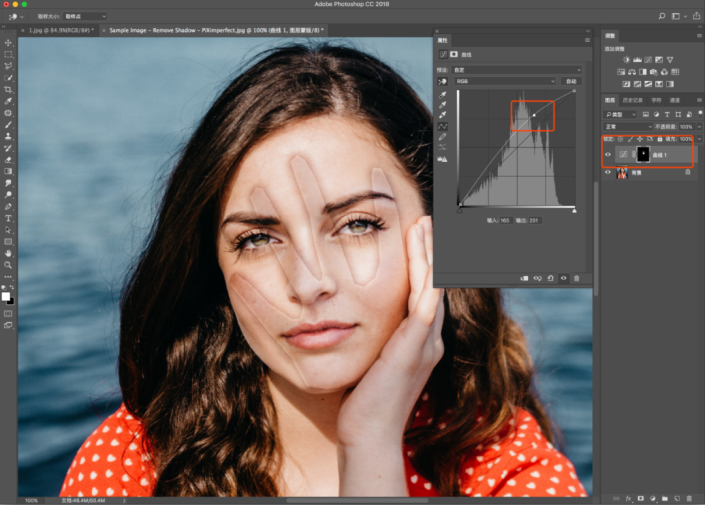The image size is (705, 505).
Task: Click the 自动 auto button in Curves
Action: tap(571, 81)
